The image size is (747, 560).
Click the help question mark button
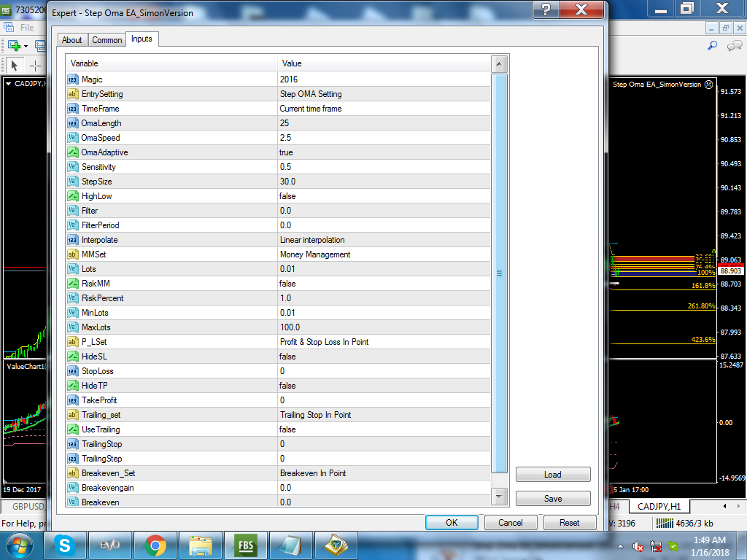tap(546, 9)
